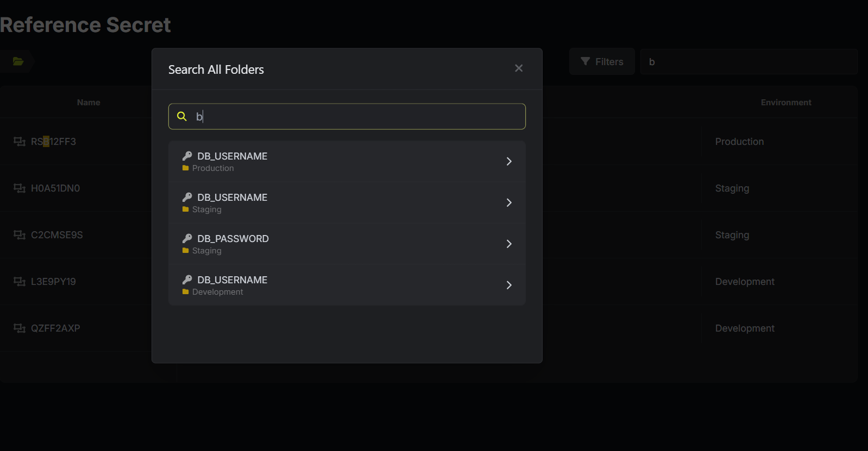Screen dimensions: 868x451
Task: Click the background search box containing b
Action: [750, 61]
